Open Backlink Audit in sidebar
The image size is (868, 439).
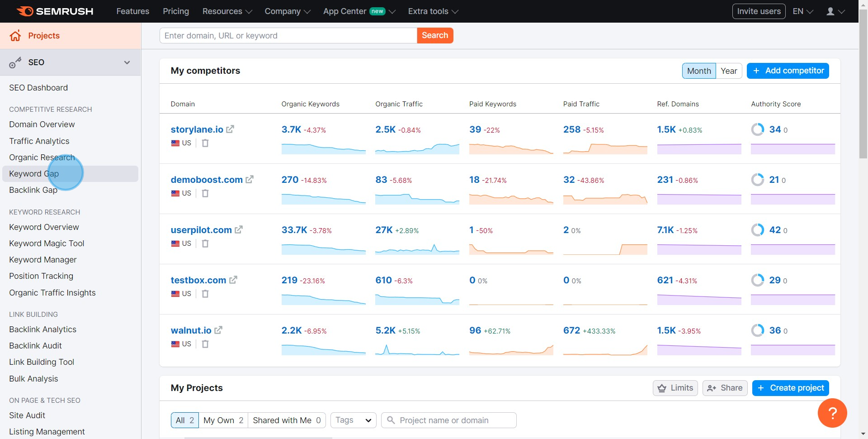[35, 346]
